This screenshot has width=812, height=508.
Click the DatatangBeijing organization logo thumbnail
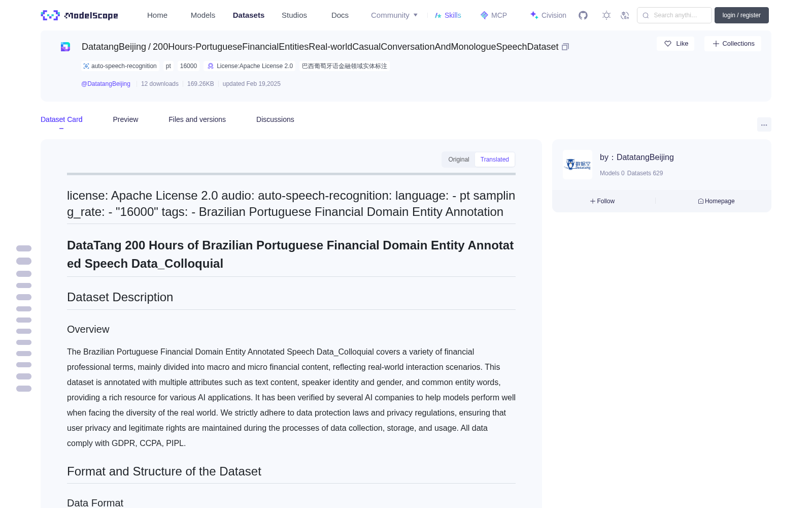click(578, 165)
